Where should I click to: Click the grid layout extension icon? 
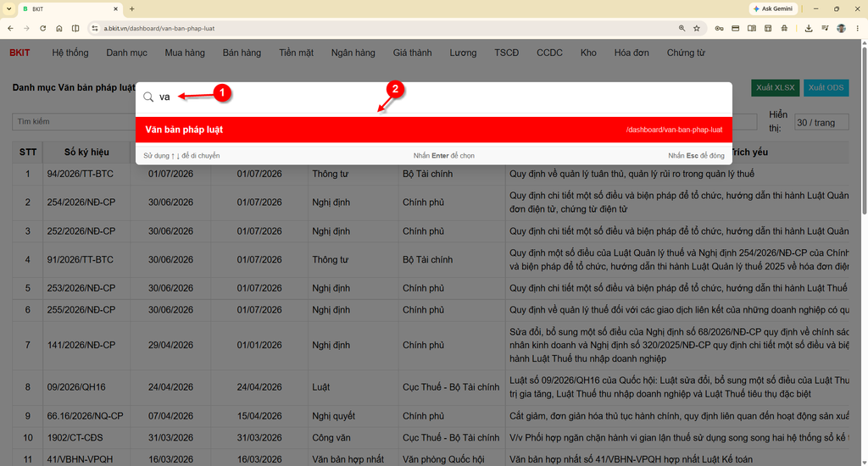[768, 28]
